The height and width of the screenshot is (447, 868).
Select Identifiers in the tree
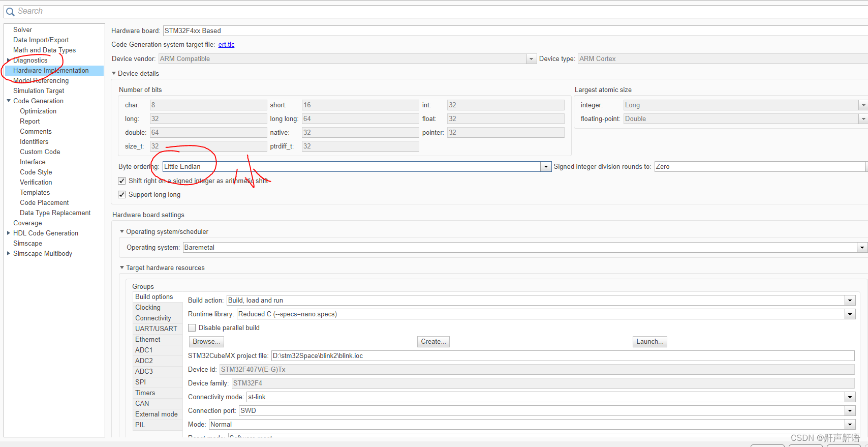pyautogui.click(x=34, y=141)
